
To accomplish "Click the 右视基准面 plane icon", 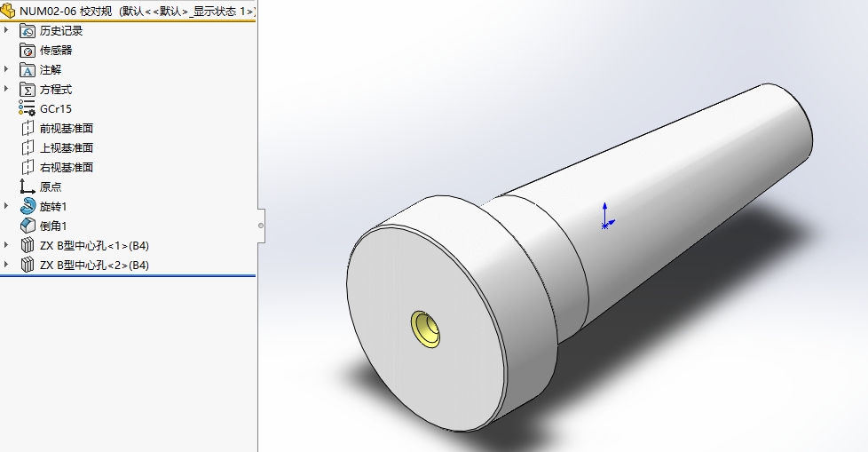I will (x=28, y=167).
